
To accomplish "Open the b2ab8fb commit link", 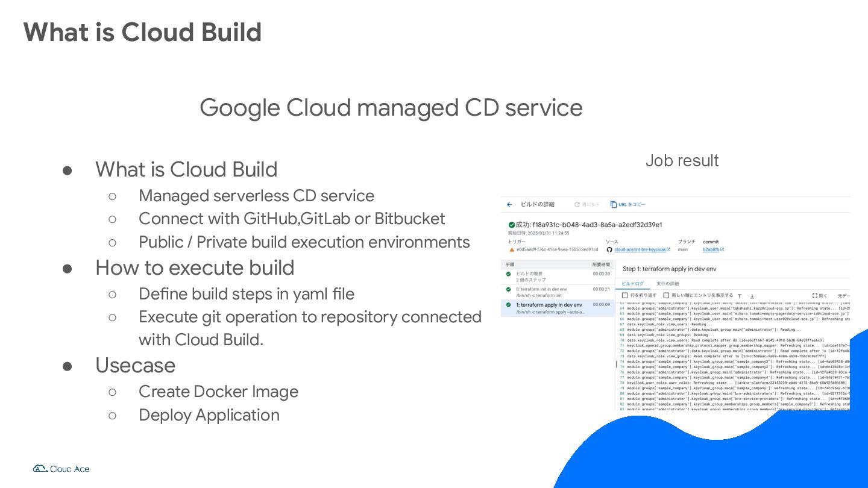I will point(711,249).
